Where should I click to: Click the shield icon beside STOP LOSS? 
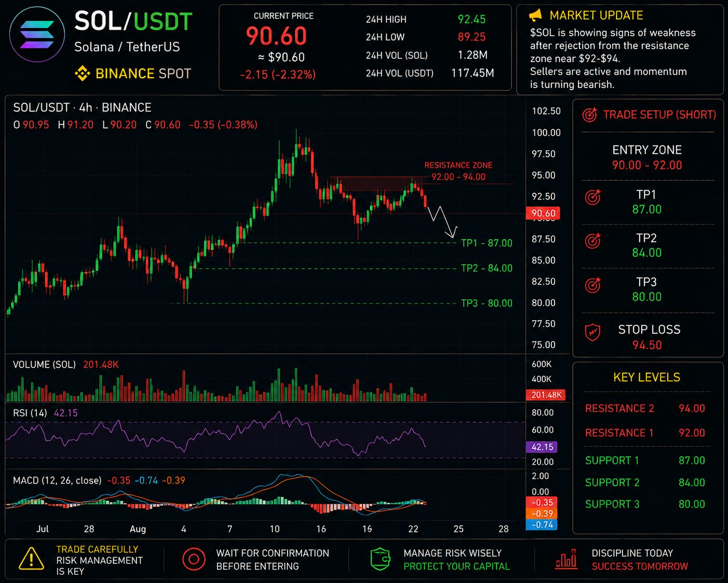592,332
